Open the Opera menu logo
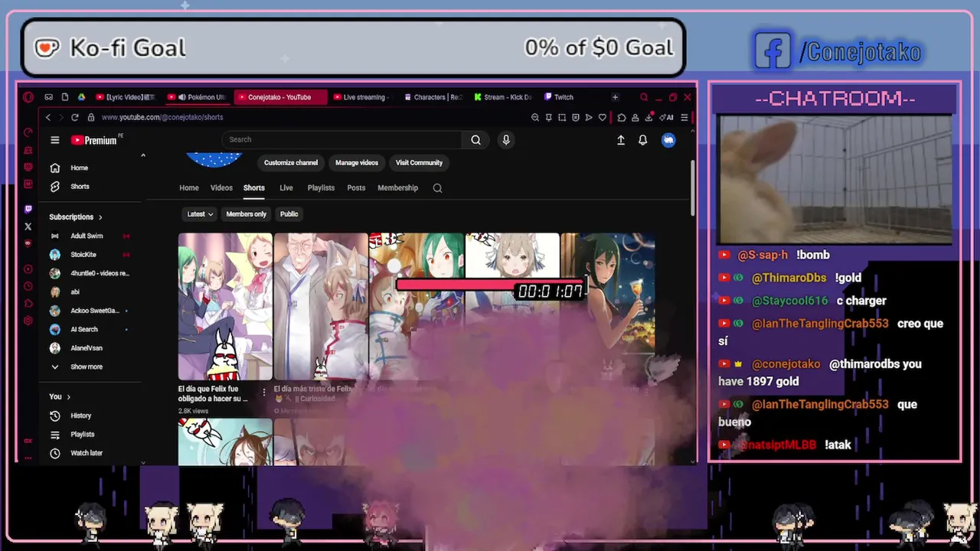Image resolution: width=980 pixels, height=551 pixels. coord(28,97)
